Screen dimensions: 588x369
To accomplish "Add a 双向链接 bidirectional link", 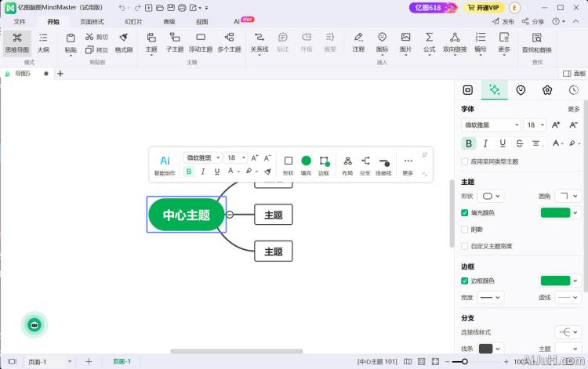I will (x=455, y=43).
